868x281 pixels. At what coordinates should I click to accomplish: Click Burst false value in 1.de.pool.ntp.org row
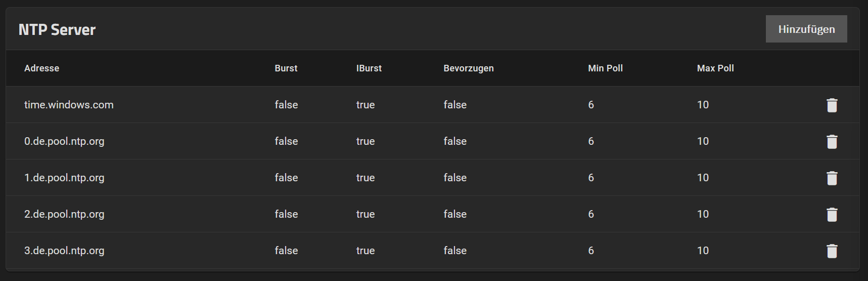pyautogui.click(x=286, y=178)
